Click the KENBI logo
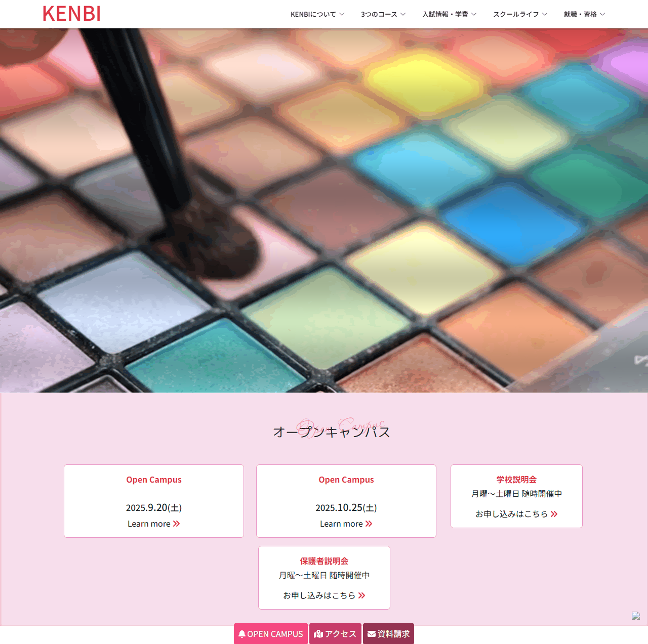648x644 pixels. 71,14
